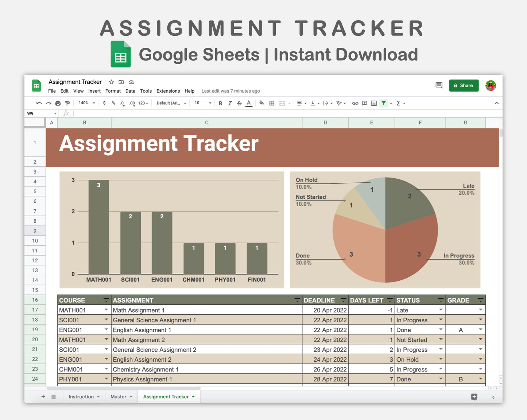The height and width of the screenshot is (420, 527).
Task: Click the borders icon
Action: [272, 103]
